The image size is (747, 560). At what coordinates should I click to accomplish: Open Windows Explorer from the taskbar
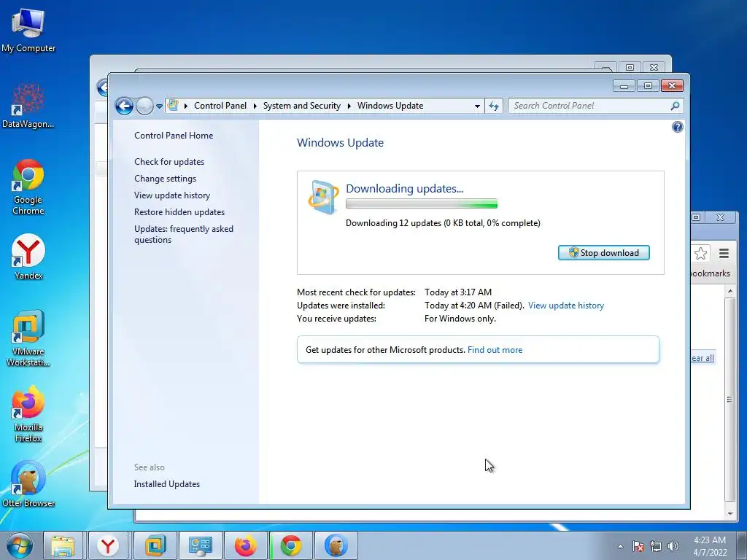click(x=63, y=545)
